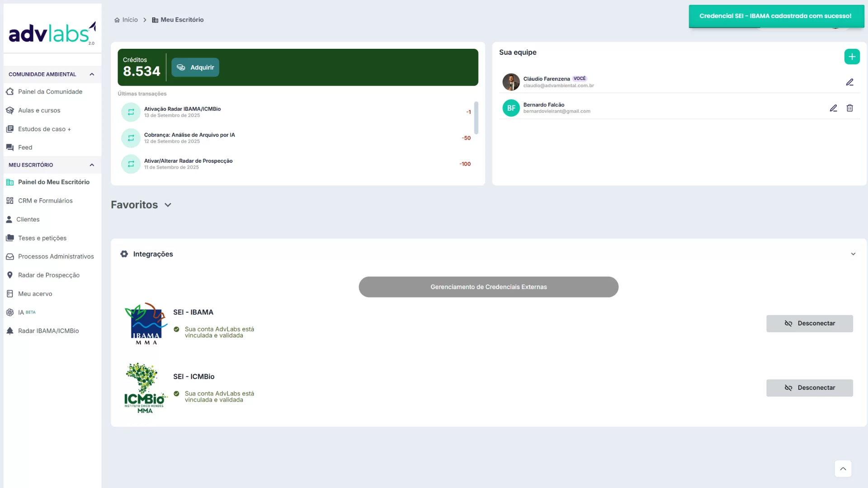Collapse the Meu Escritório sidebar section

92,165
